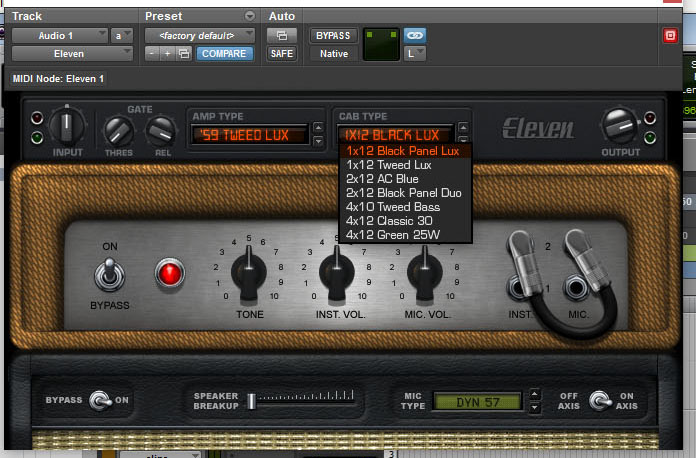Toggle the COMPARE button
This screenshot has height=458, width=696.
coord(224,54)
